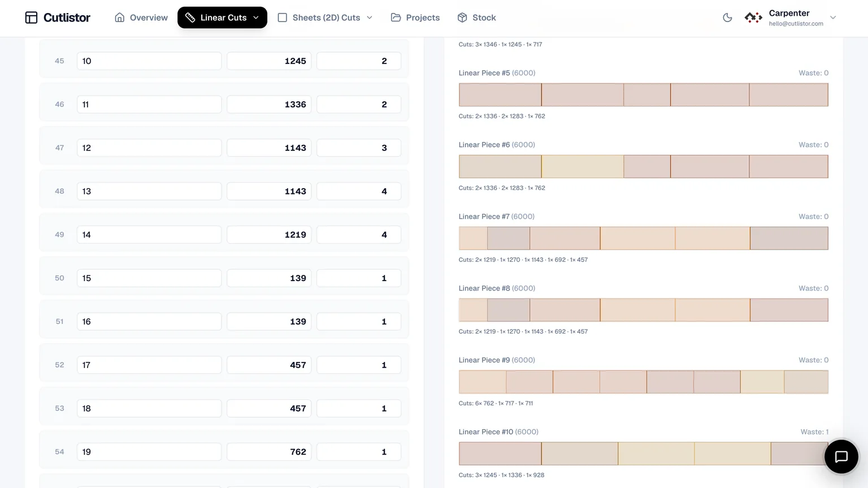Edit the length field in row 52
Image resolution: width=868 pixels, height=488 pixels.
pos(269,365)
